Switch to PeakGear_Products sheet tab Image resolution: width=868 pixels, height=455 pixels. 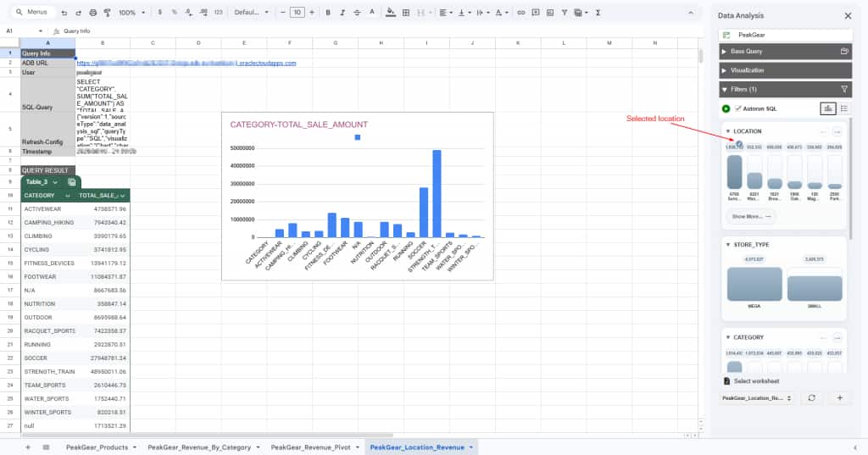[x=102, y=447]
